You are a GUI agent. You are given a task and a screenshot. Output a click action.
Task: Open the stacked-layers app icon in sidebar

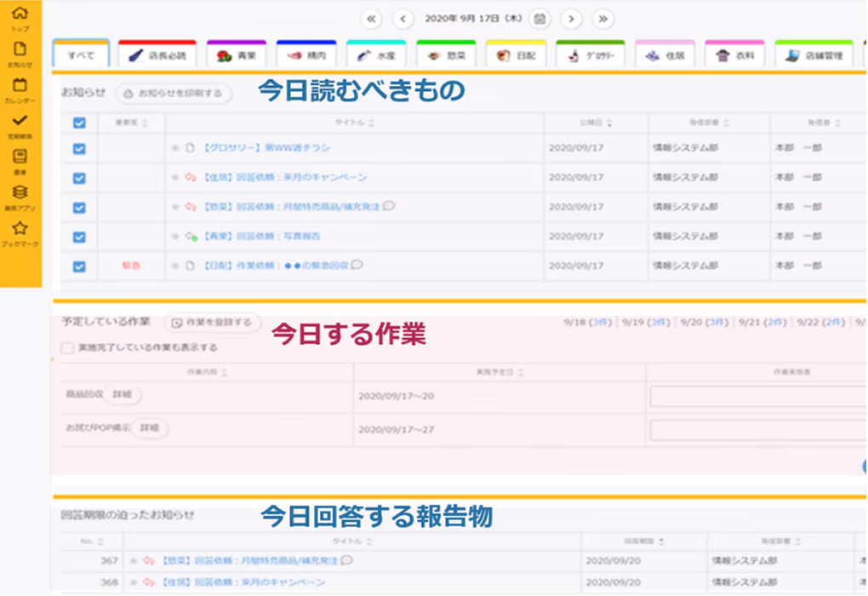coord(20,193)
